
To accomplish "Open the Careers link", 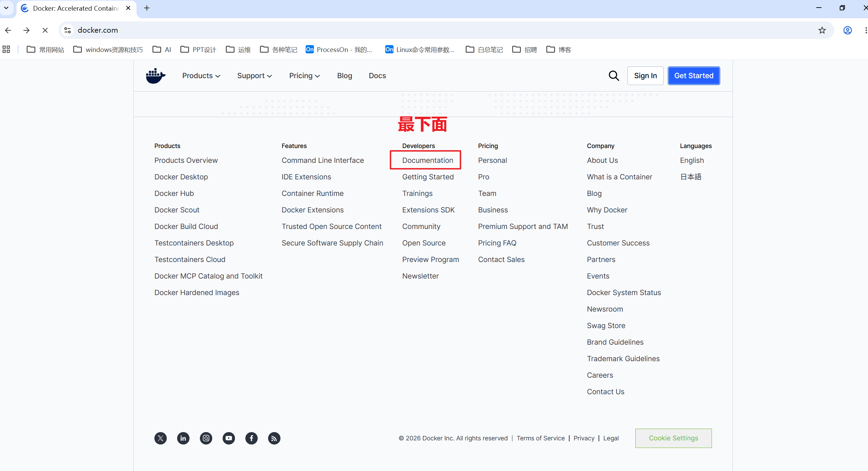I will pyautogui.click(x=600, y=375).
